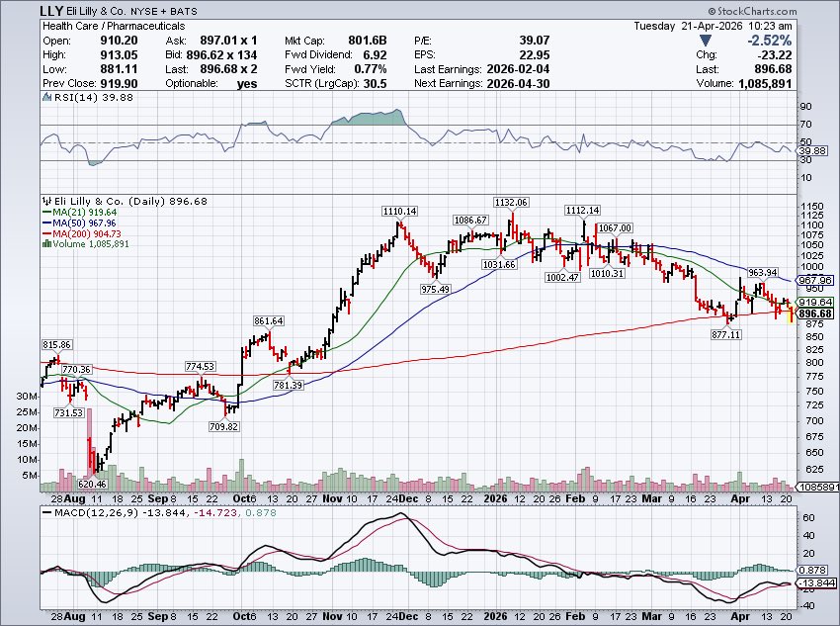
Task: Click the MA(50) 967.96 legend entry
Action: (x=79, y=223)
